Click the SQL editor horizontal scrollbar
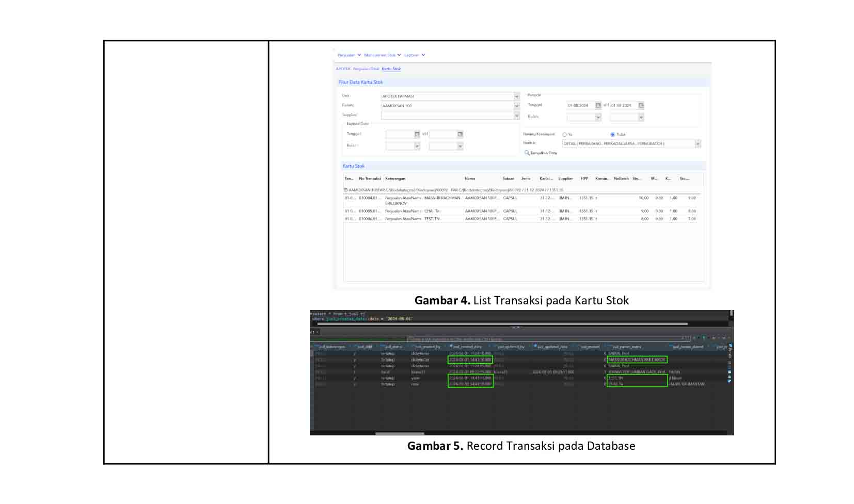This screenshot has width=854, height=504. pyautogui.click(x=502, y=324)
